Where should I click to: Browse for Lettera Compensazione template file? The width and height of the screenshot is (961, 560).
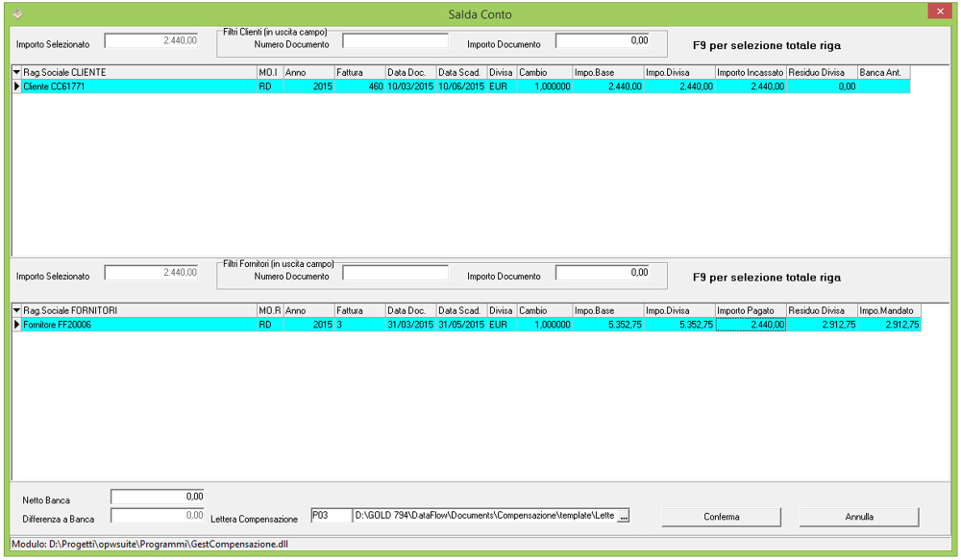(x=624, y=517)
